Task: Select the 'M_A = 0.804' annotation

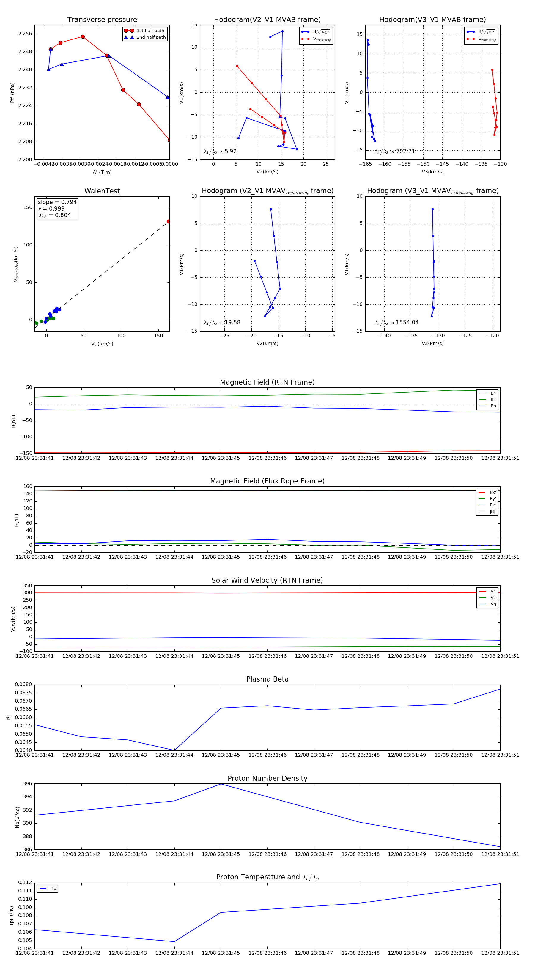Action: click(x=54, y=215)
